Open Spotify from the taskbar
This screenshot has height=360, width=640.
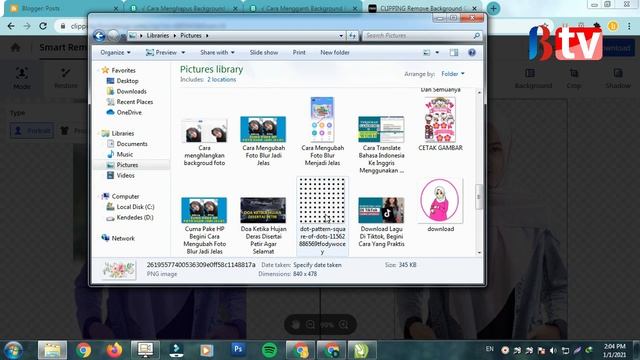coord(269,350)
